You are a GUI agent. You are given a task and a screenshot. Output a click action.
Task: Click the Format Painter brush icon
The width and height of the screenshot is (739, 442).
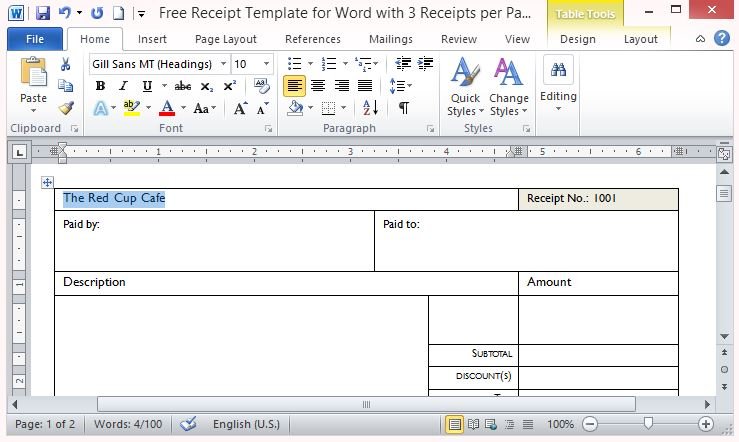tap(66, 108)
